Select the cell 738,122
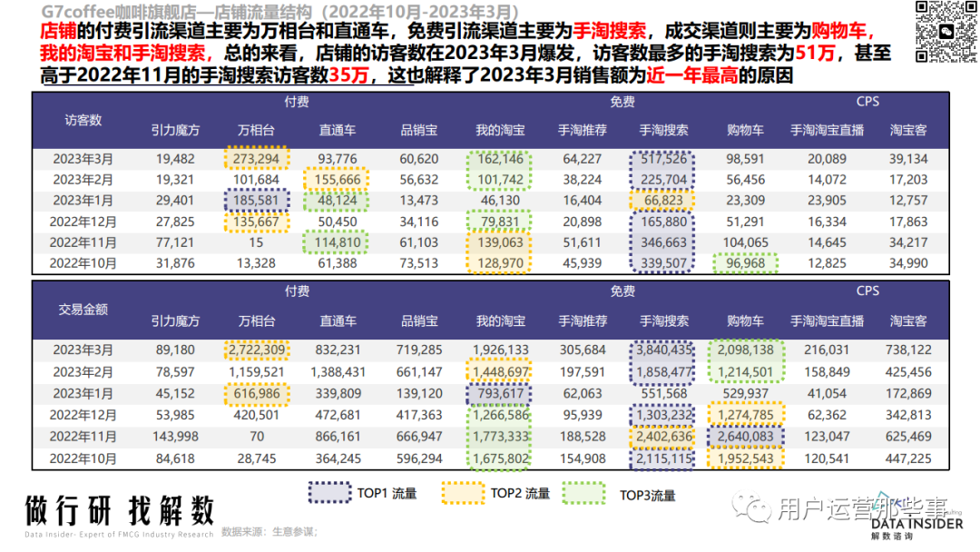Image resolution: width=980 pixels, height=552 pixels. 908,350
